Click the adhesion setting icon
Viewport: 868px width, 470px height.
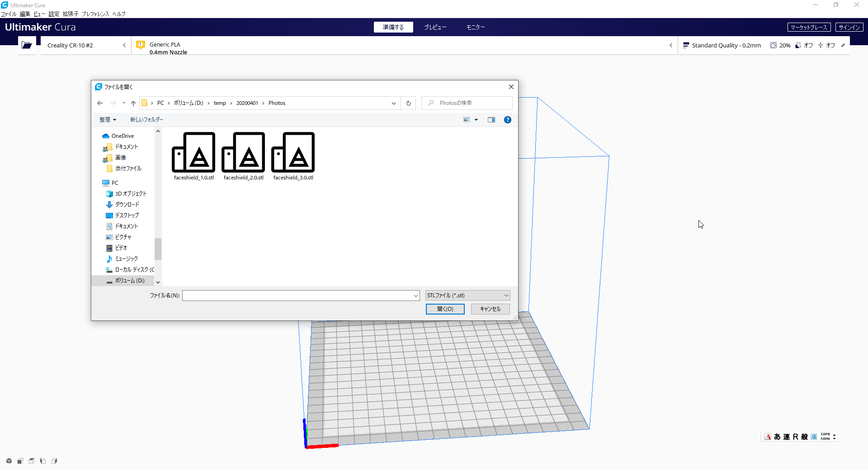click(821, 45)
